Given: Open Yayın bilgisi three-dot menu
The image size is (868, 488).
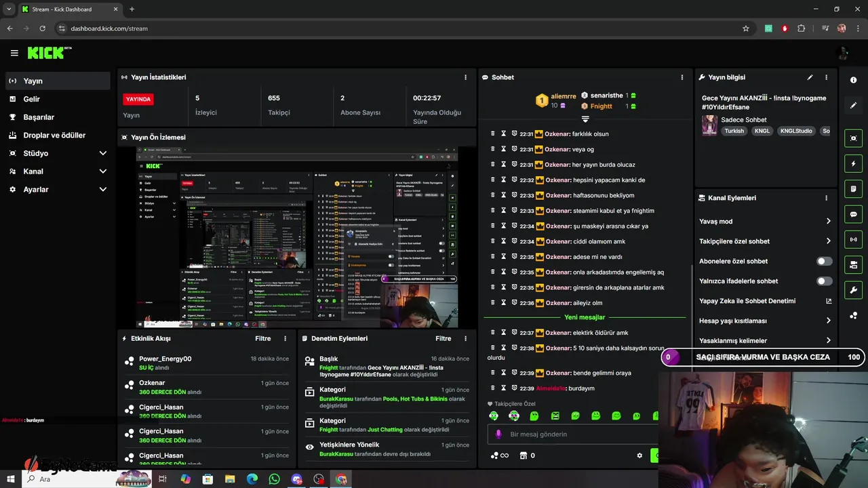Looking at the screenshot, I should [827, 77].
